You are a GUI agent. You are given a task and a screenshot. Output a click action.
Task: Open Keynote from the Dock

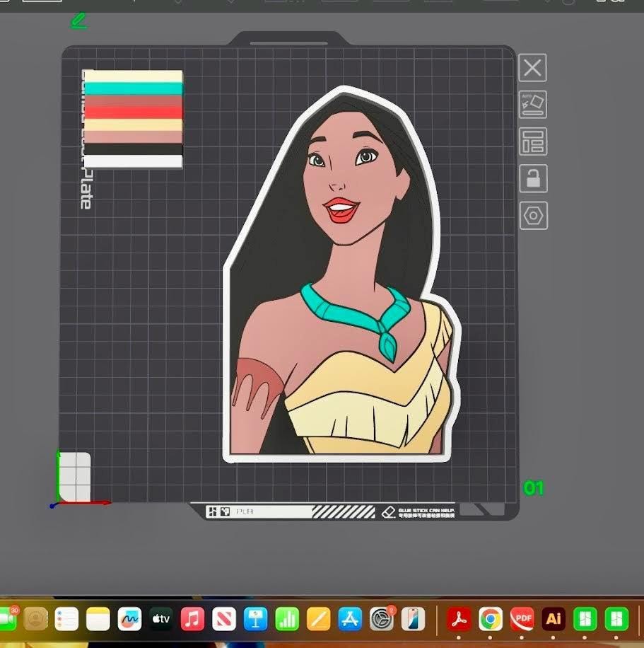[x=255, y=619]
